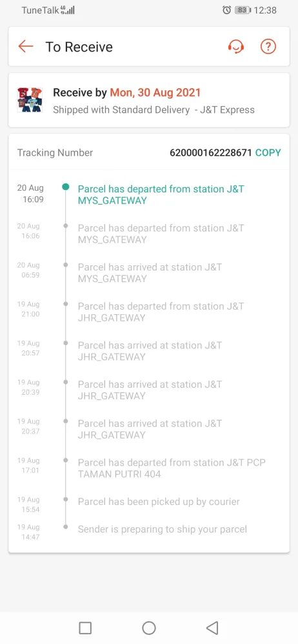This screenshot has width=298, height=644.
Task: Tap the battery indicator in status bar
Action: coord(243,10)
